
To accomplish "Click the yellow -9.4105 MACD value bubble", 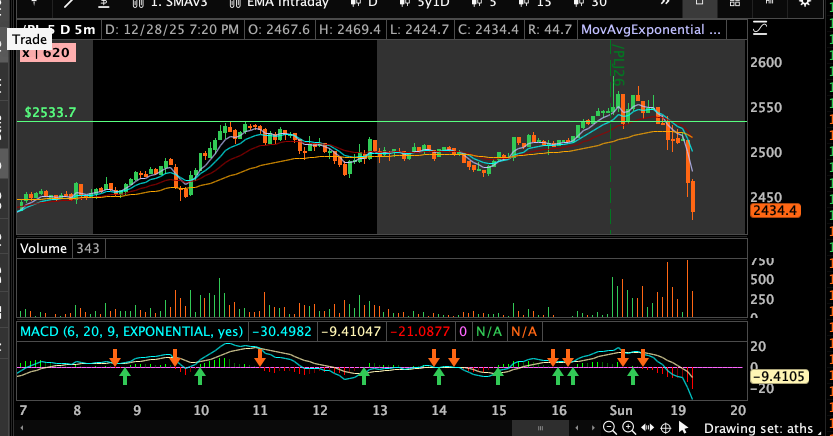I will pos(779,377).
